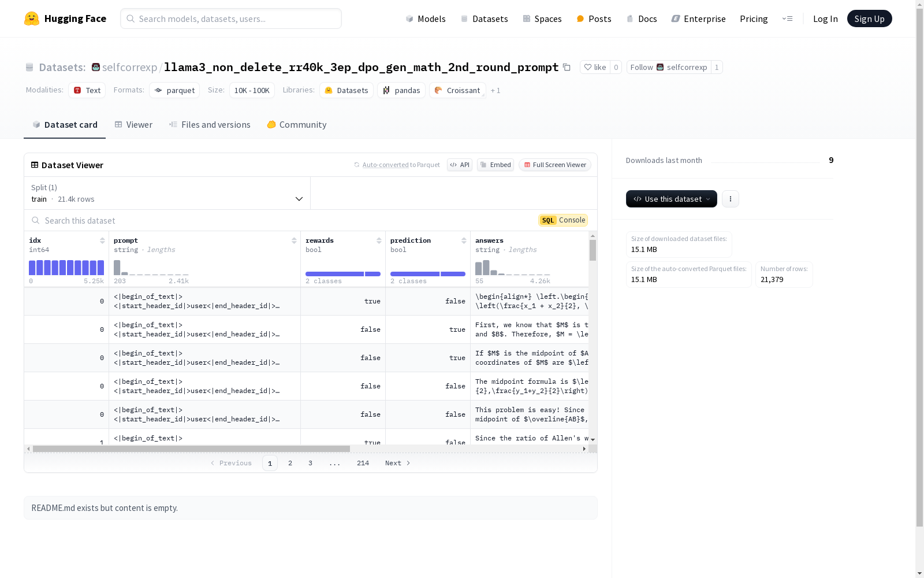Viewport: 924px width, 578px height.
Task: Select current page 1 in pagination
Action: (x=270, y=463)
